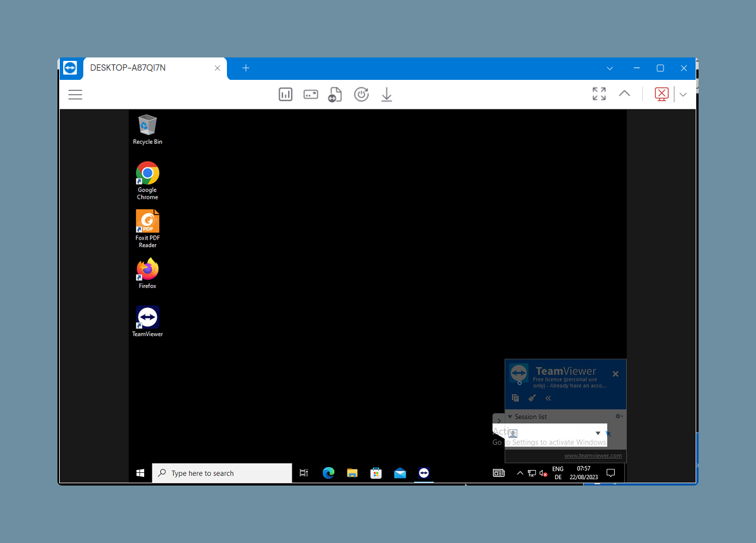The height and width of the screenshot is (543, 756).
Task: Click the TeamViewer taskbar button
Action: [x=424, y=473]
